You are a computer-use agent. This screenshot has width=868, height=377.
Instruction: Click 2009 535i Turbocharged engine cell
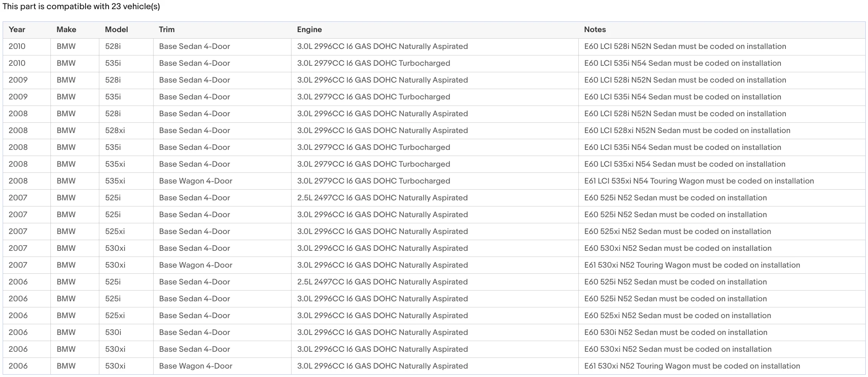point(374,97)
